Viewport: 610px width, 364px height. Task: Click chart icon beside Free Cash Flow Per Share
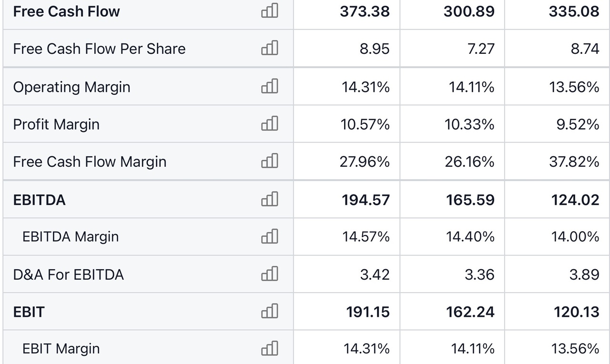click(x=270, y=48)
